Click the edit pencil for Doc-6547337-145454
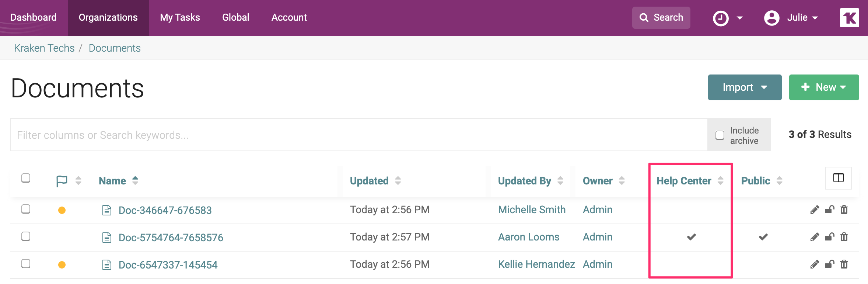This screenshot has width=868, height=284. coord(815,264)
